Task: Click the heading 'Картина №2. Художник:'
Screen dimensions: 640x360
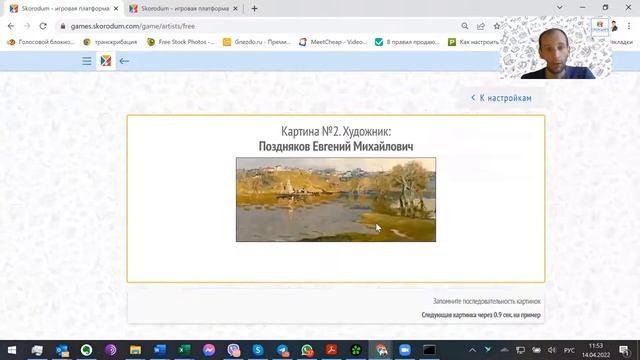Action: (x=336, y=131)
